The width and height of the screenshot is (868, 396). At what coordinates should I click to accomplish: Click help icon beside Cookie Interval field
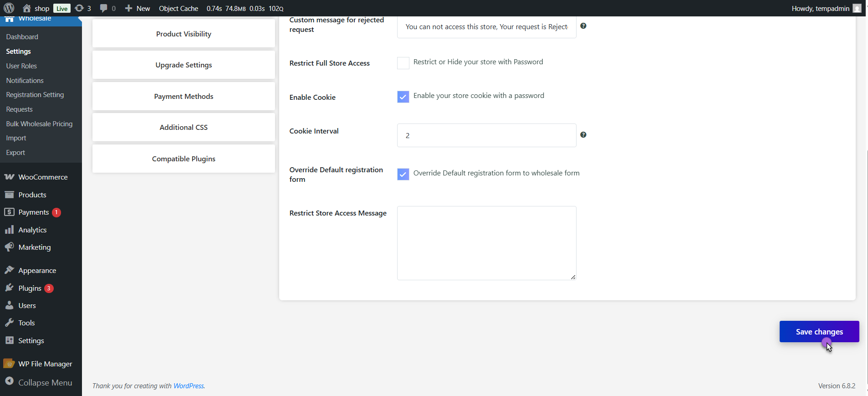coord(583,135)
